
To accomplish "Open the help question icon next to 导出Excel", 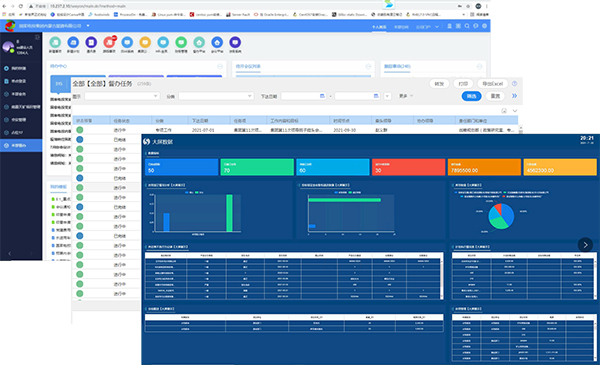I will coord(514,83).
